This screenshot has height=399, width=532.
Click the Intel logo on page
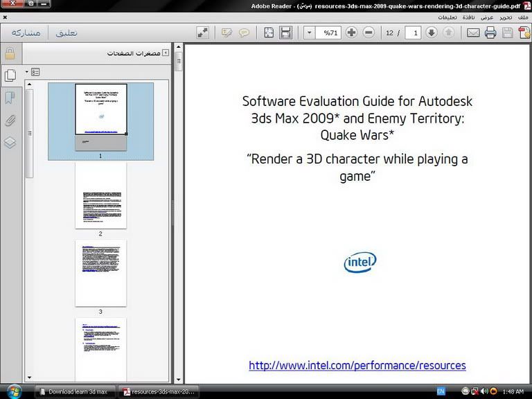click(x=360, y=262)
